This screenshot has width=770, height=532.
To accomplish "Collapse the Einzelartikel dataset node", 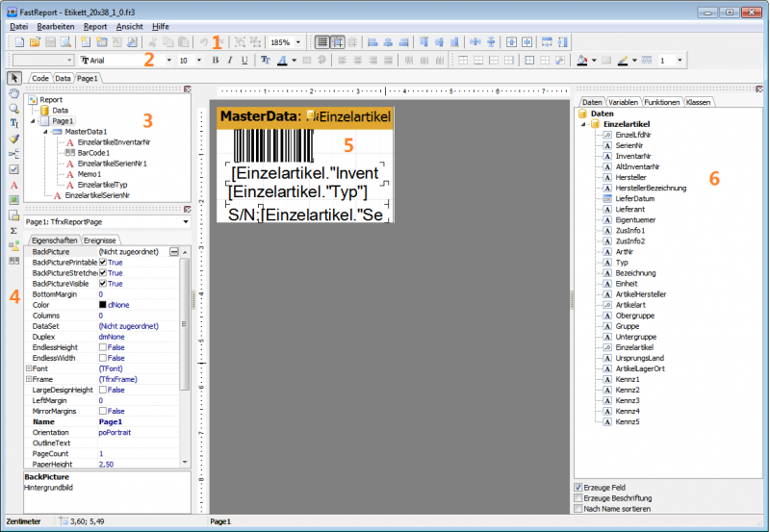I will coord(584,124).
